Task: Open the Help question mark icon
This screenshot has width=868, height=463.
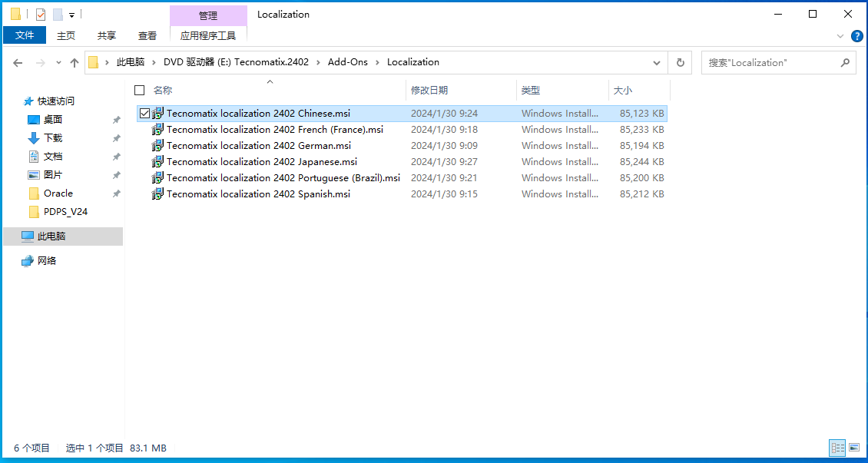Action: click(x=857, y=36)
